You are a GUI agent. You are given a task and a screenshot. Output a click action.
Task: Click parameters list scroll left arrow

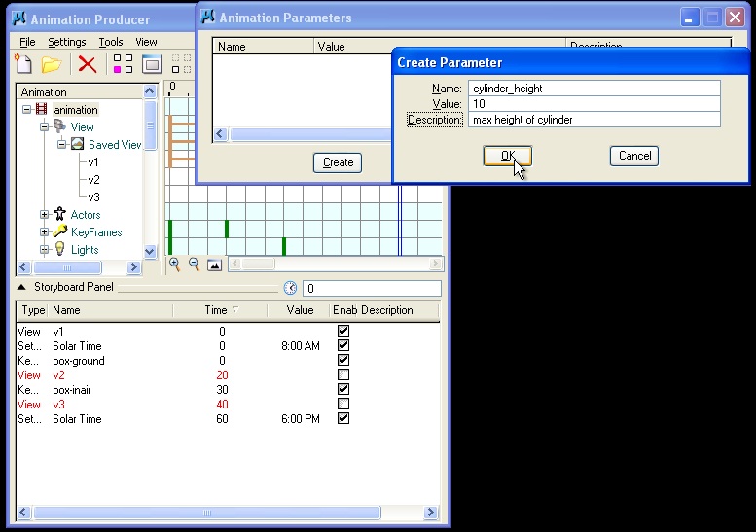[x=220, y=134]
